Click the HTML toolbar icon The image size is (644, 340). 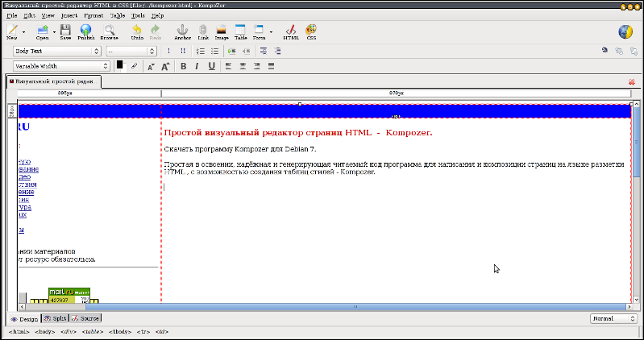click(x=291, y=32)
